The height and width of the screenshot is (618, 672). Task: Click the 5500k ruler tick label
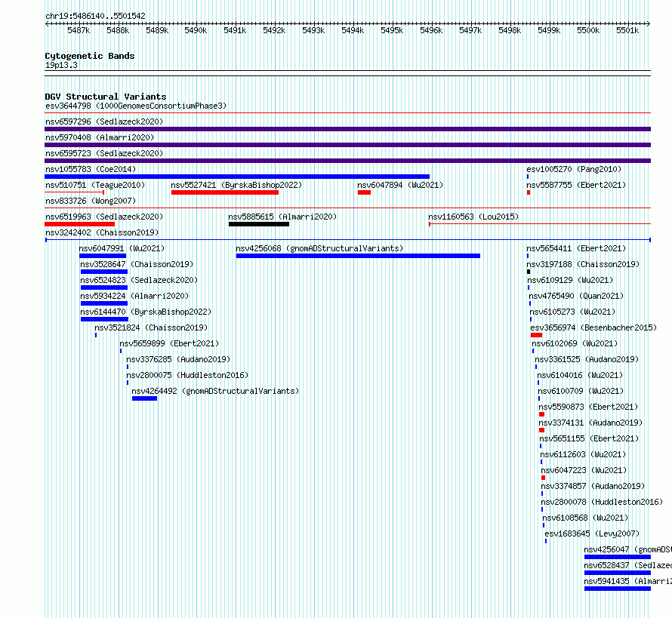click(x=588, y=30)
